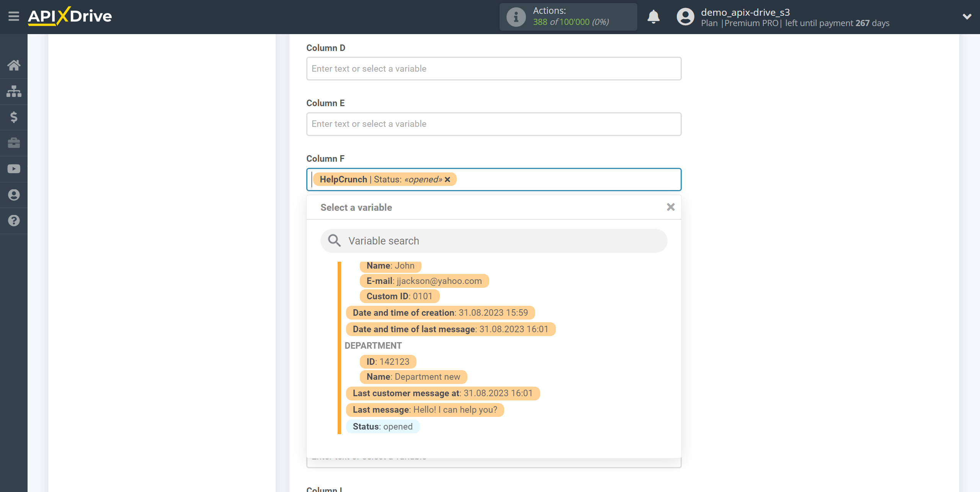The height and width of the screenshot is (492, 980).
Task: Select Status: opened variable
Action: [383, 426]
